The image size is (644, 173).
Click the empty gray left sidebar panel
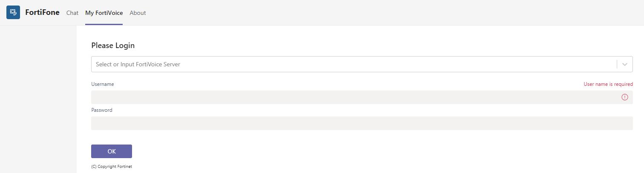(x=38, y=98)
